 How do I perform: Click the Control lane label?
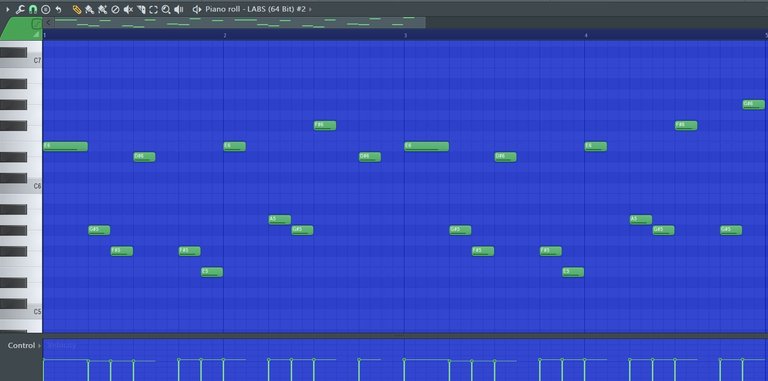(x=22, y=345)
